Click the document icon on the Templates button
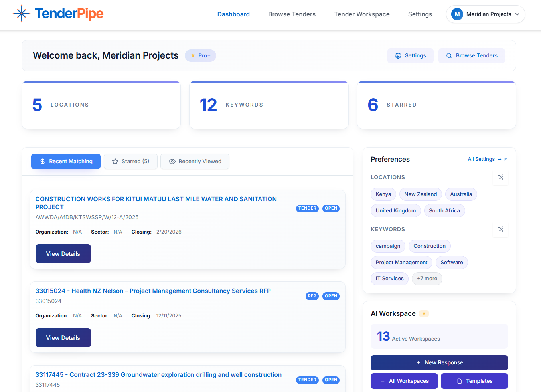 pyautogui.click(x=459, y=381)
